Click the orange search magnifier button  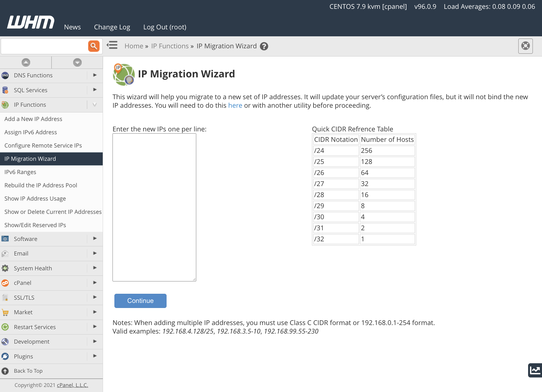click(x=94, y=46)
